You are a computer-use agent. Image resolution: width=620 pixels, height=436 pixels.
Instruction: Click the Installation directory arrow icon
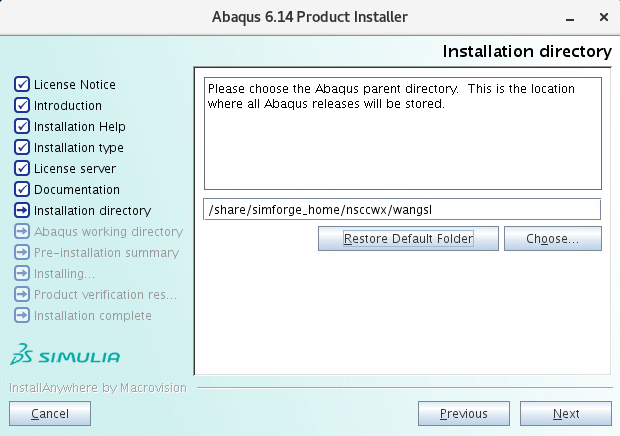coord(22,210)
